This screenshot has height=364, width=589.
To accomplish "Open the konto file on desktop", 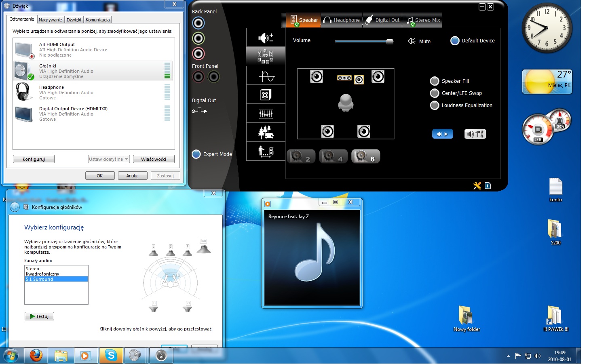I will (555, 190).
